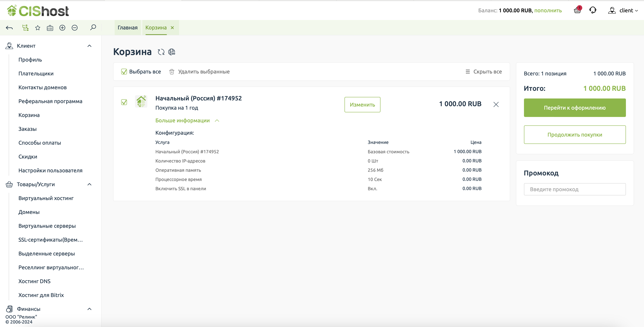644x327 pixels.
Task: Toggle the Выбрать все checkbox
Action: (124, 72)
